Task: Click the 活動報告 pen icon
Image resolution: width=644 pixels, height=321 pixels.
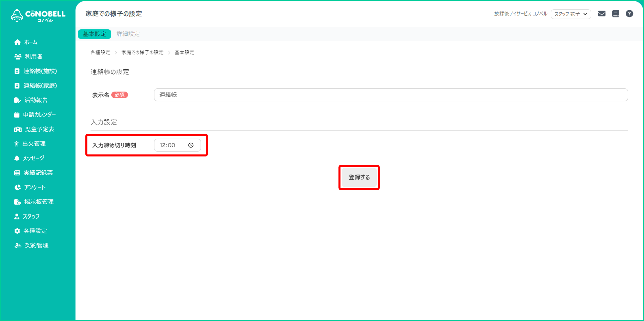Action: (17, 100)
